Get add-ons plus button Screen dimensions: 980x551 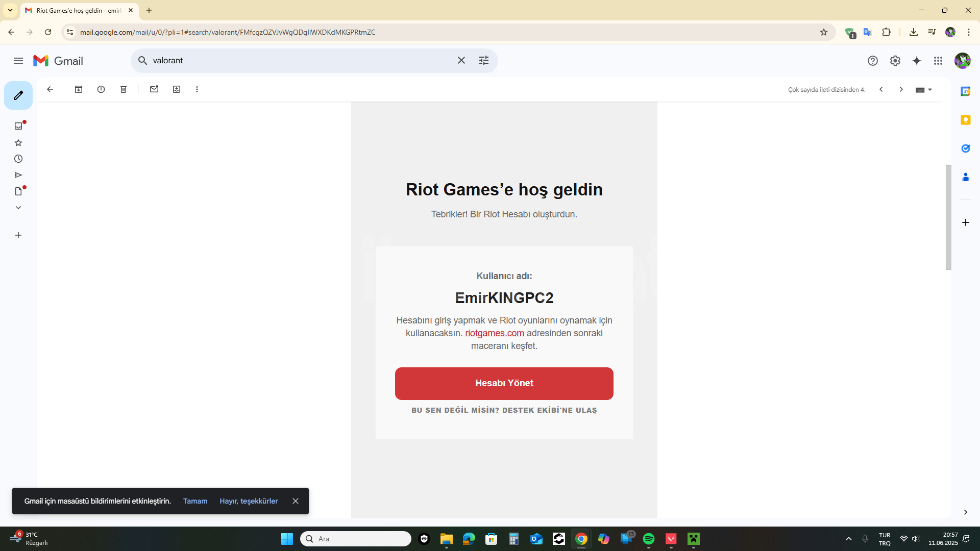[965, 222]
